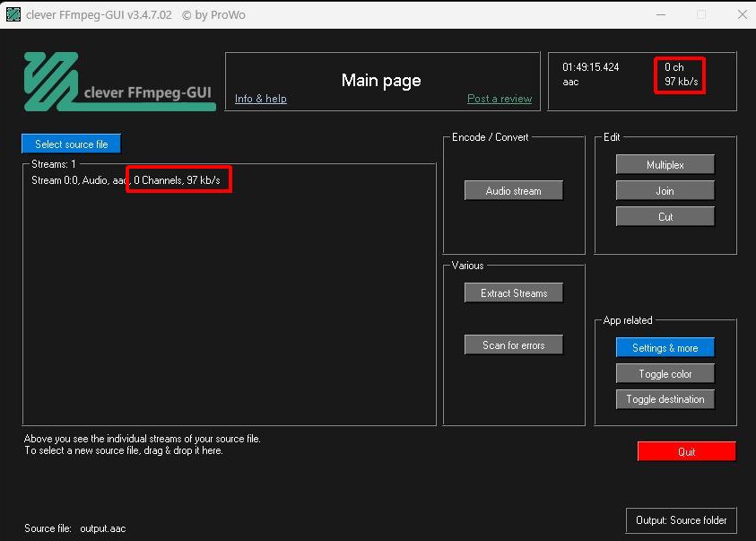Viewport: 756px width, 541px height.
Task: Click Select source file button
Action: click(72, 144)
